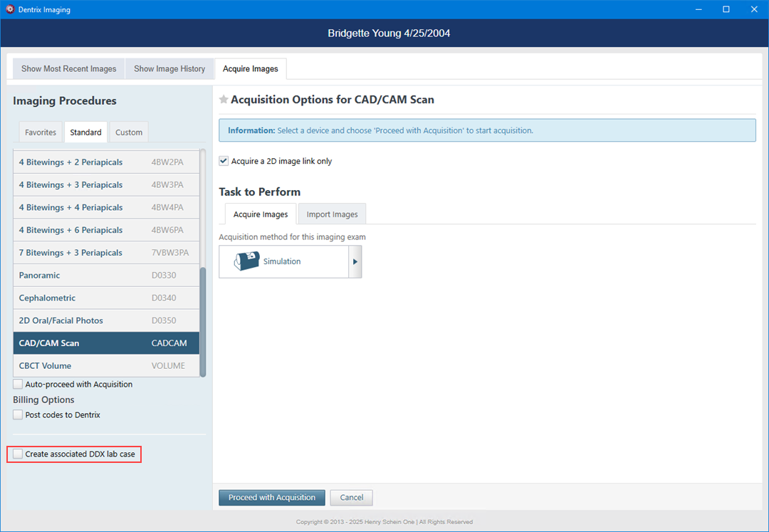
Task: Switch to Show Most Recent Images tab
Action: [68, 68]
